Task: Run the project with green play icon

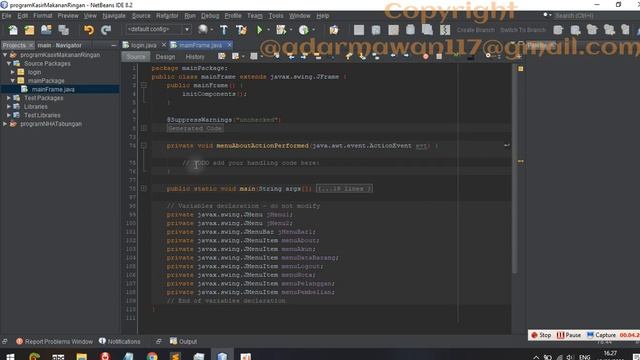Action: pos(259,30)
